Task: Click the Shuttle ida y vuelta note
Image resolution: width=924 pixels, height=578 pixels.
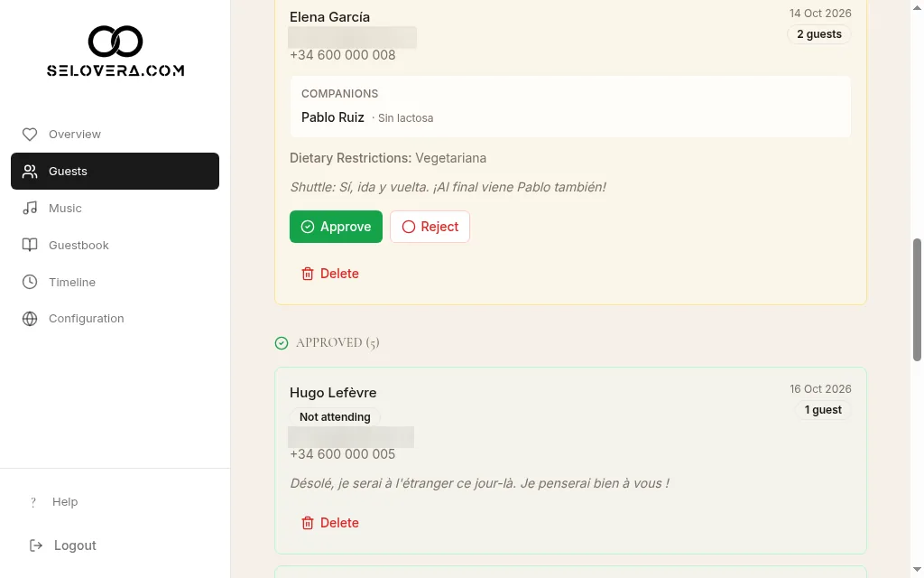Action: click(448, 187)
